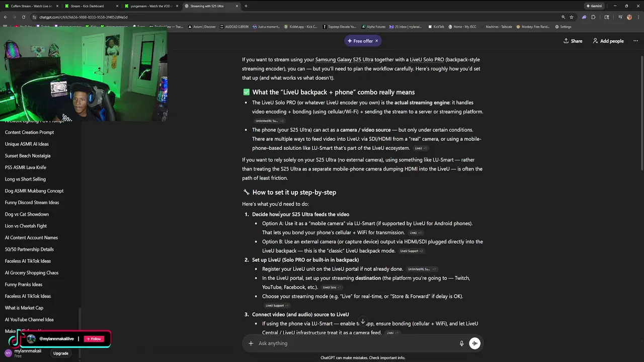Switch to the yungemann VOD tab
This screenshot has height=362, width=644.
[x=151, y=6]
